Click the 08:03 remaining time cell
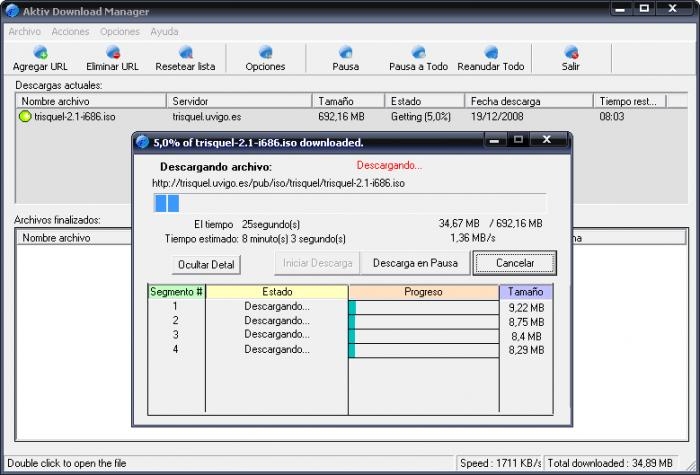Viewport: 700px width, 475px height. pyautogui.click(x=612, y=117)
